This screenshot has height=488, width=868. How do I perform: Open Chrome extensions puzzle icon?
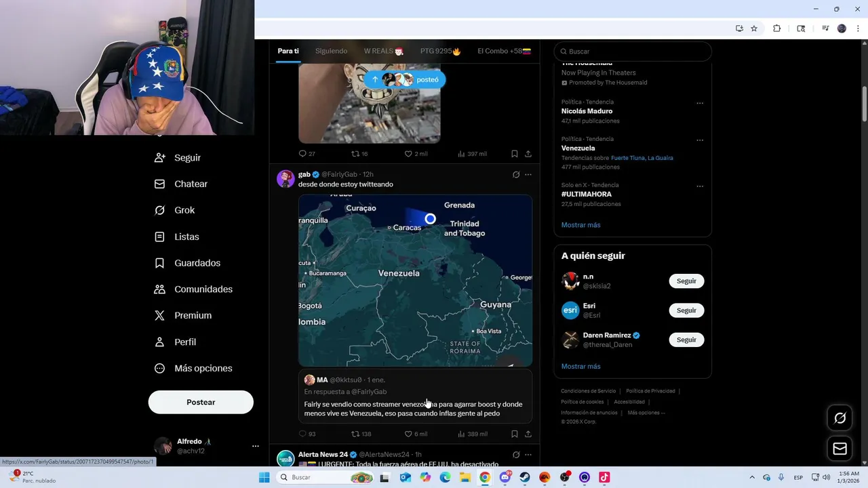777,28
